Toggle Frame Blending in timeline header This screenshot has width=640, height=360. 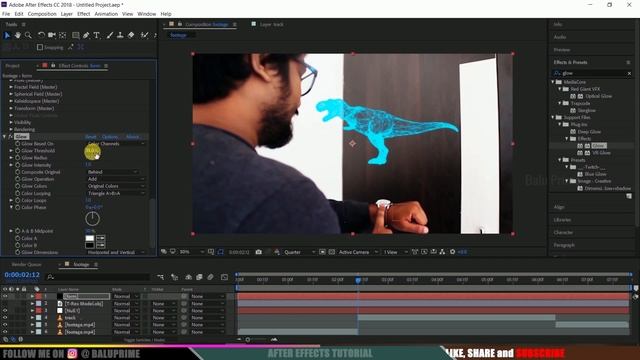tap(199, 277)
